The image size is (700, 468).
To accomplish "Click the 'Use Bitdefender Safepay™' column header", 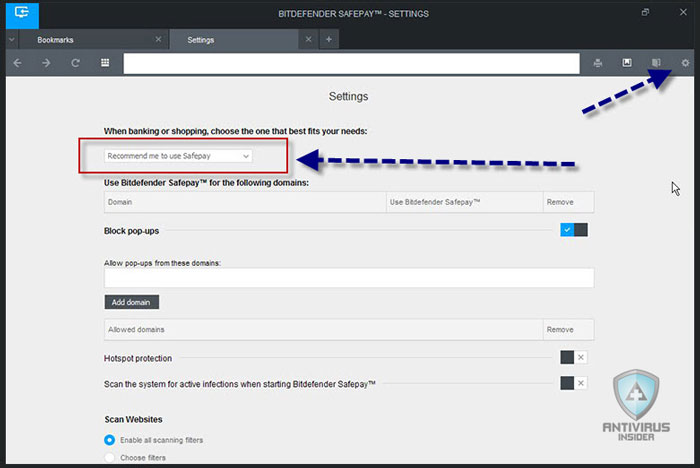I will [x=464, y=202].
